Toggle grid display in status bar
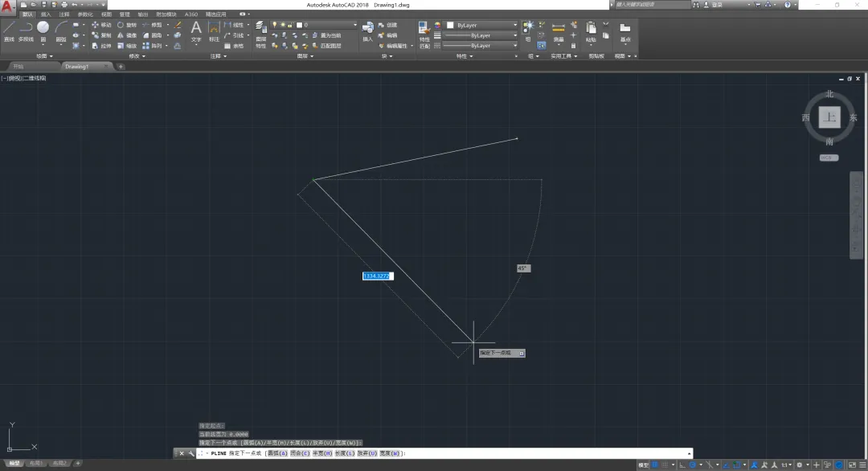The width and height of the screenshot is (868, 471). pos(655,465)
